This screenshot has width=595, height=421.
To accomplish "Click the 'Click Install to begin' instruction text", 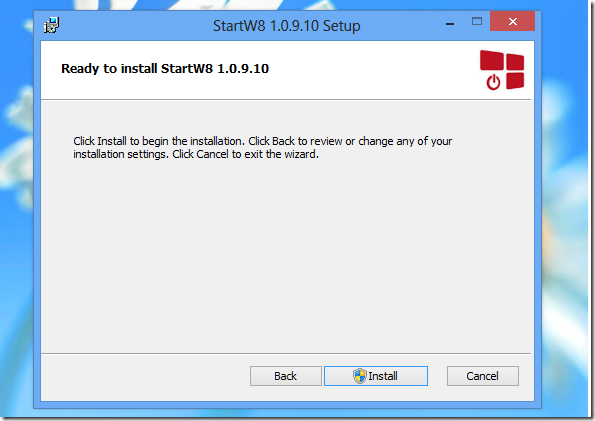I will pos(263,148).
